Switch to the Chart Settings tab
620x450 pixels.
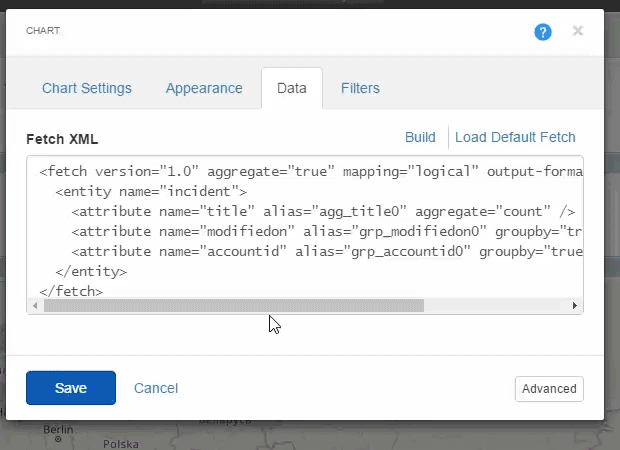pos(87,88)
